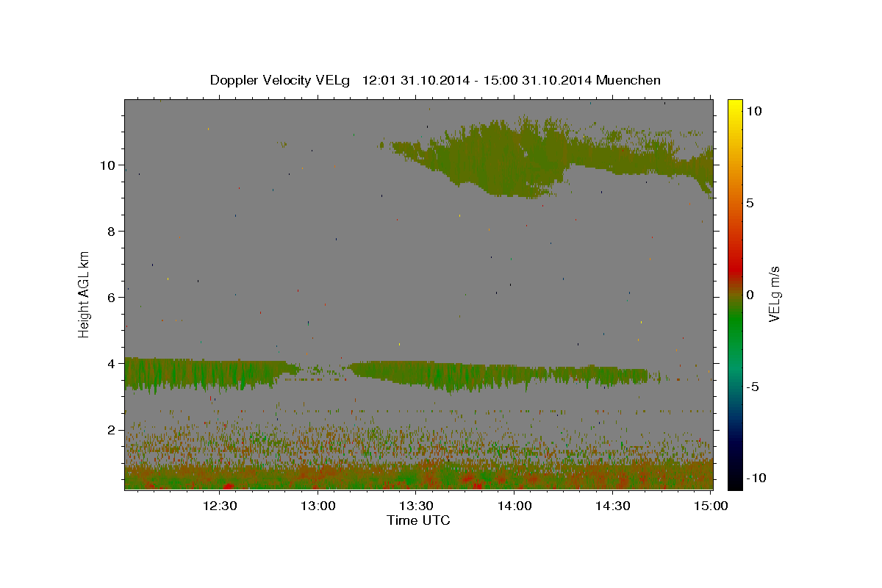Click the 13:30 time tick label
Viewport: 882px width, 588px height.
(415, 506)
